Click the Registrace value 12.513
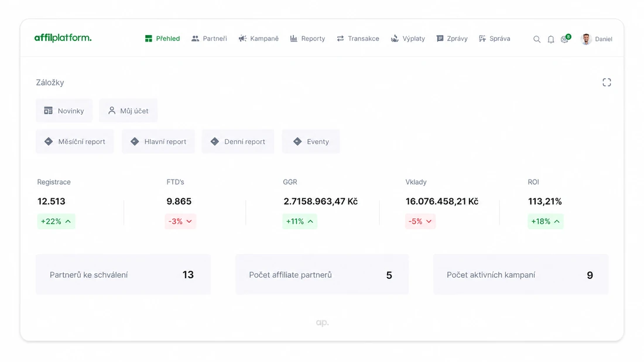This screenshot has width=644, height=362. [52, 202]
